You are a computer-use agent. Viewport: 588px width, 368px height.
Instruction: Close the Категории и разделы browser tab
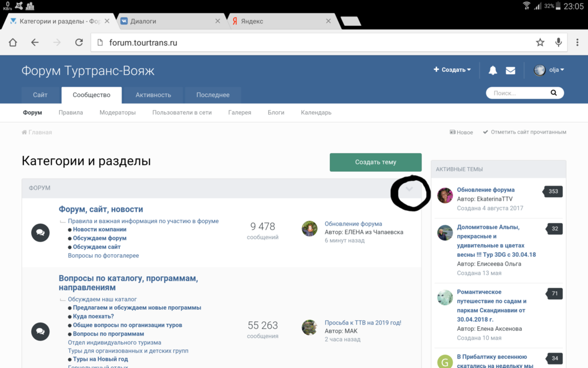tap(107, 21)
